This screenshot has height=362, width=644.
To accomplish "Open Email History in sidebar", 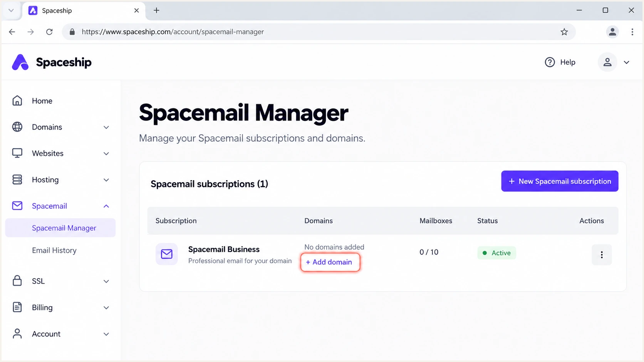I will pyautogui.click(x=54, y=250).
